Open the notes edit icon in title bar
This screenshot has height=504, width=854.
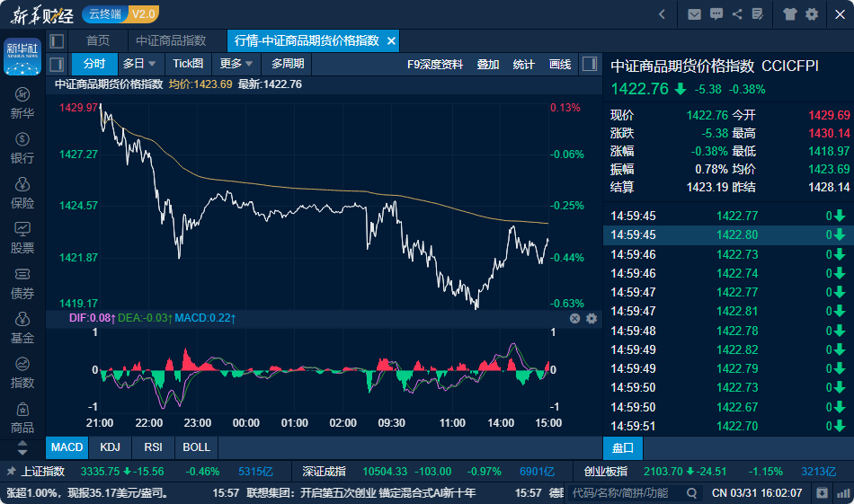[758, 13]
